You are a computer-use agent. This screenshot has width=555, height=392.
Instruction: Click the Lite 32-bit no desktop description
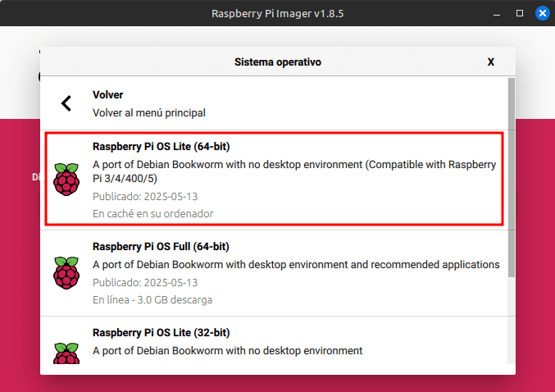[228, 350]
